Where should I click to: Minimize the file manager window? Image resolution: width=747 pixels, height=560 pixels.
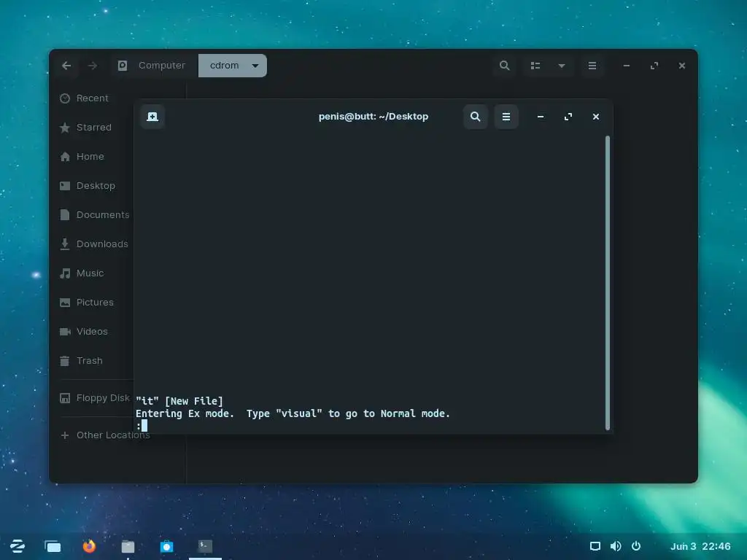(x=627, y=66)
